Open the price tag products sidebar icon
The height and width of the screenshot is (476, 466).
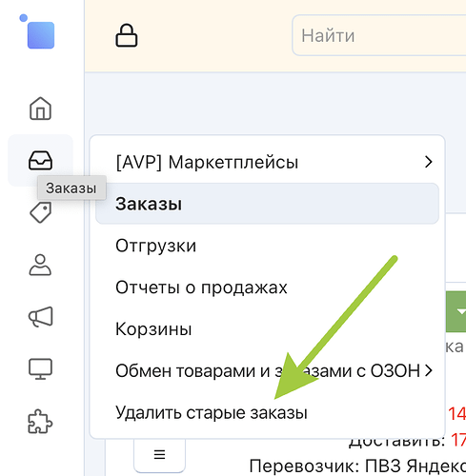click(x=40, y=212)
